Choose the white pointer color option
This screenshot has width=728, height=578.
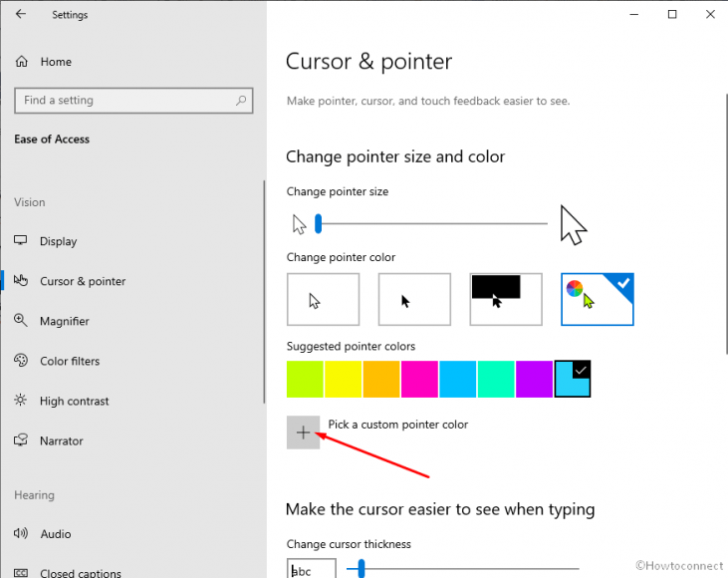point(323,300)
